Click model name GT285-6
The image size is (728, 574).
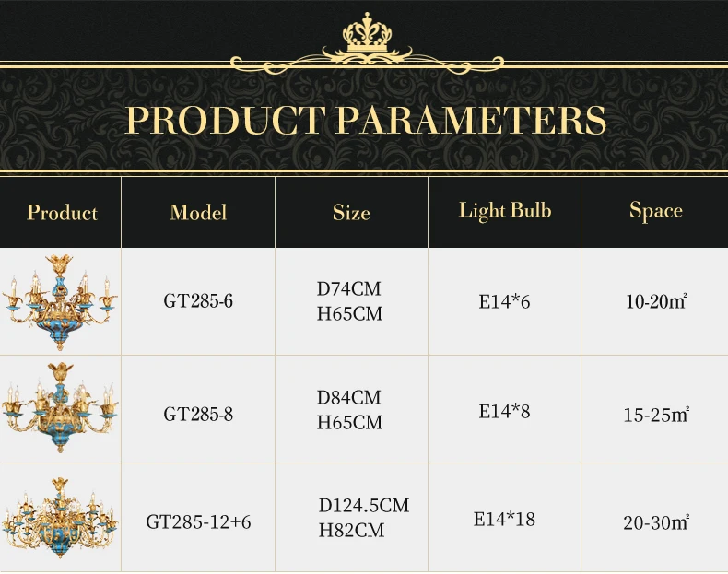[x=198, y=301]
